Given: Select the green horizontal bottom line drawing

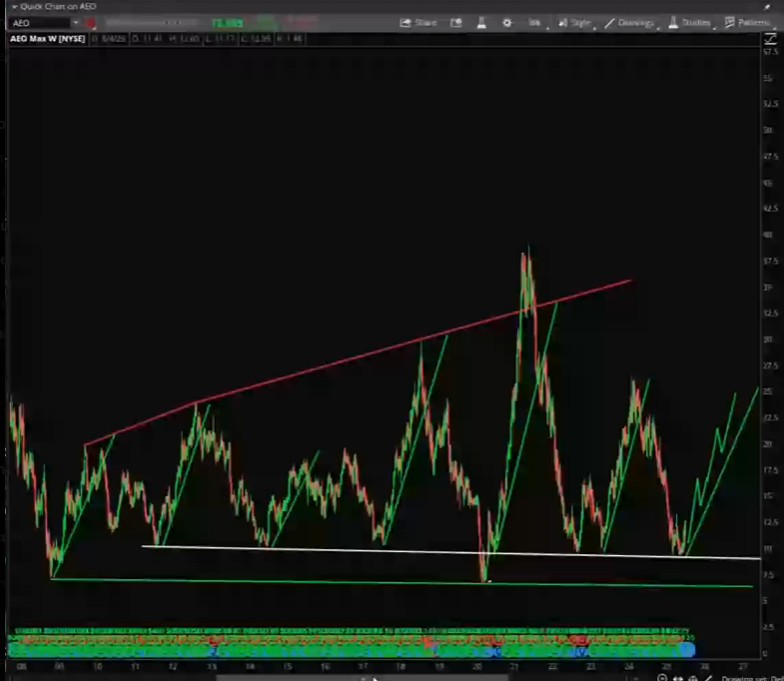Looking at the screenshot, I should click(401, 582).
